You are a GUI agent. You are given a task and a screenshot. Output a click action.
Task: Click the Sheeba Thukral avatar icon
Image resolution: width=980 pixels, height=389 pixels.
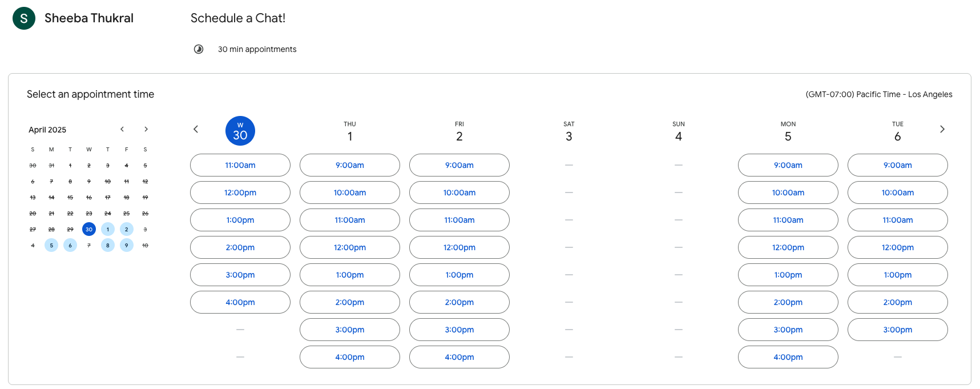point(24,18)
